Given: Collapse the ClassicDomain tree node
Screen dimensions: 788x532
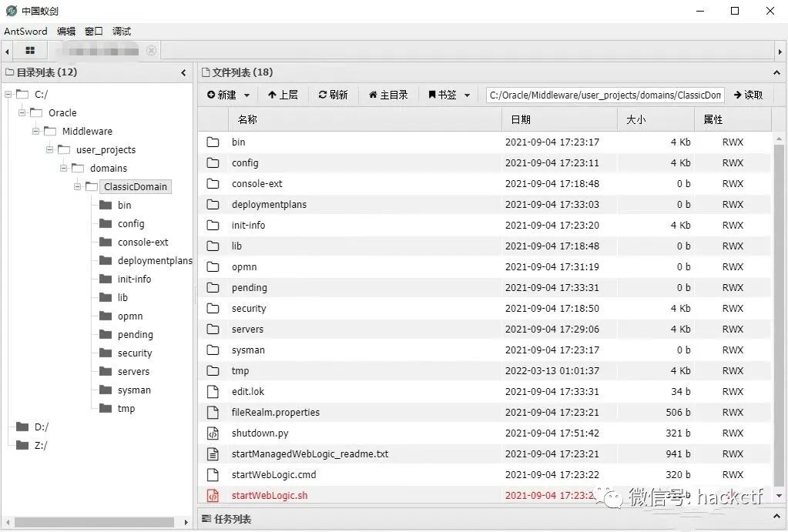Looking at the screenshot, I should 77,186.
